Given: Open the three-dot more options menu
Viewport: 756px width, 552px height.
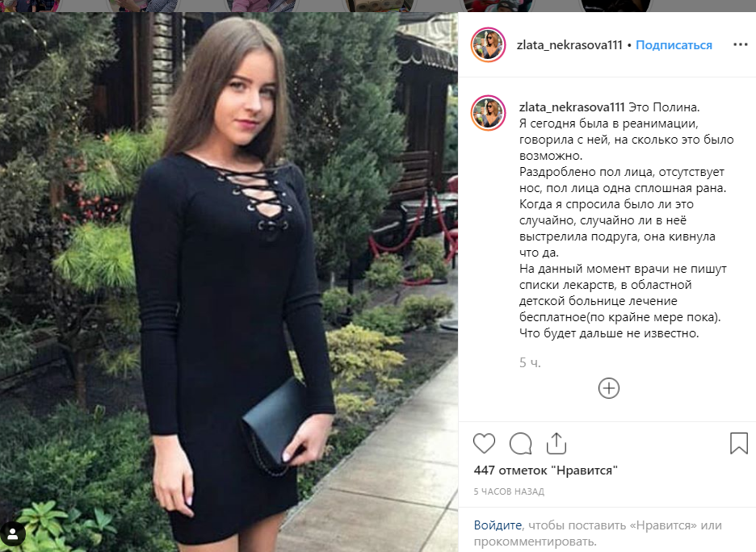Looking at the screenshot, I should 740,44.
